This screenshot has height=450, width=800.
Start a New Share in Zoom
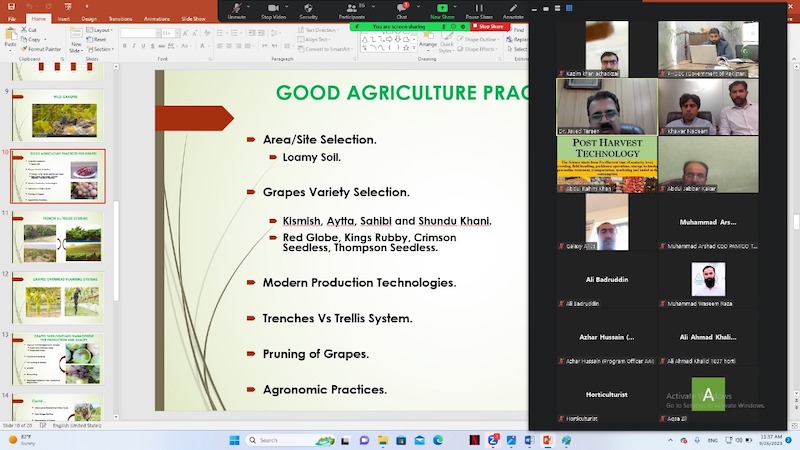click(x=442, y=10)
